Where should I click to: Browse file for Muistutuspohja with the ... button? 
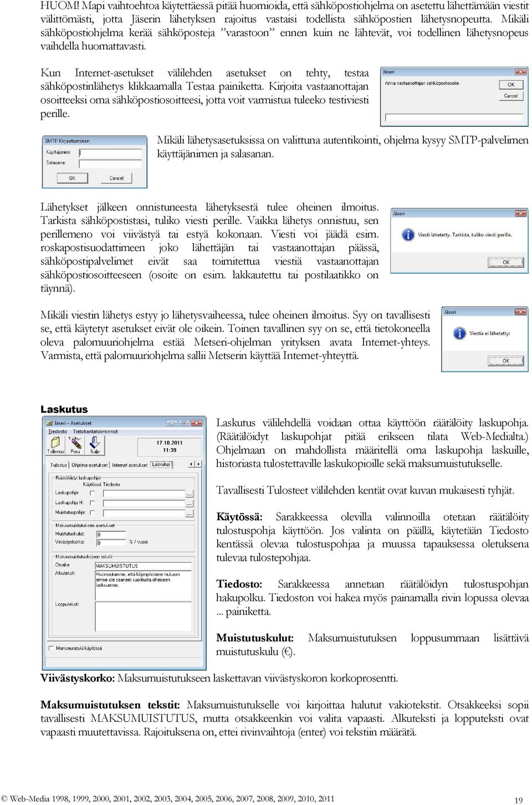click(190, 514)
